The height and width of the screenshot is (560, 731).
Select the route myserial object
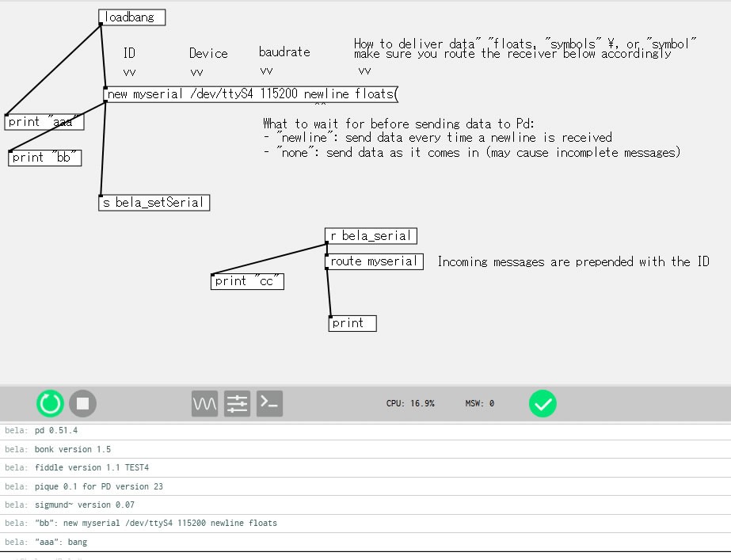[374, 261]
